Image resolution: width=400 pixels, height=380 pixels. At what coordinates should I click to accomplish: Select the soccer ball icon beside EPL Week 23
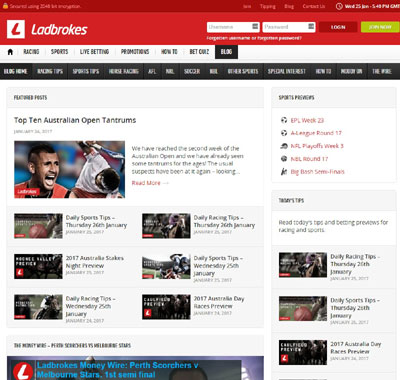tap(284, 120)
